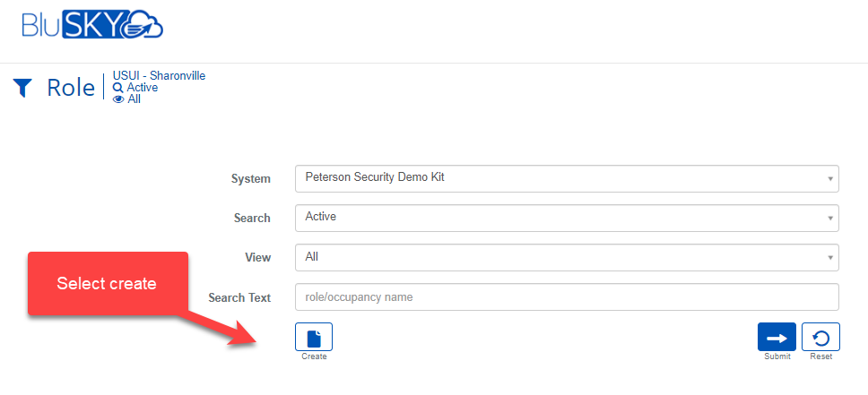Click the Submit text label
868x395 pixels.
click(777, 356)
